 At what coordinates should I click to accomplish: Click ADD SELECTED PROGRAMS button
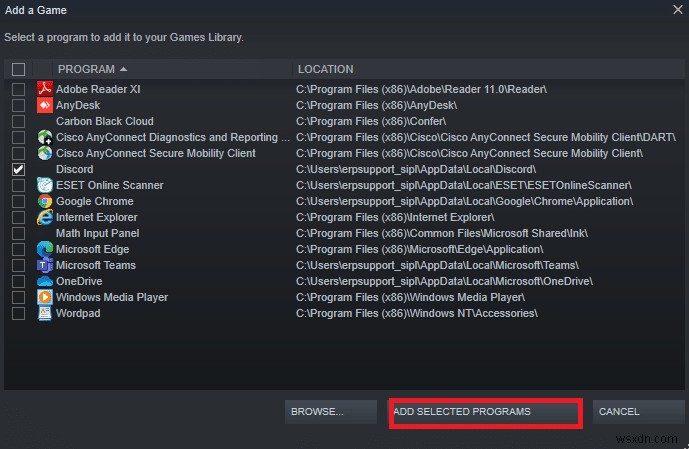pos(486,412)
